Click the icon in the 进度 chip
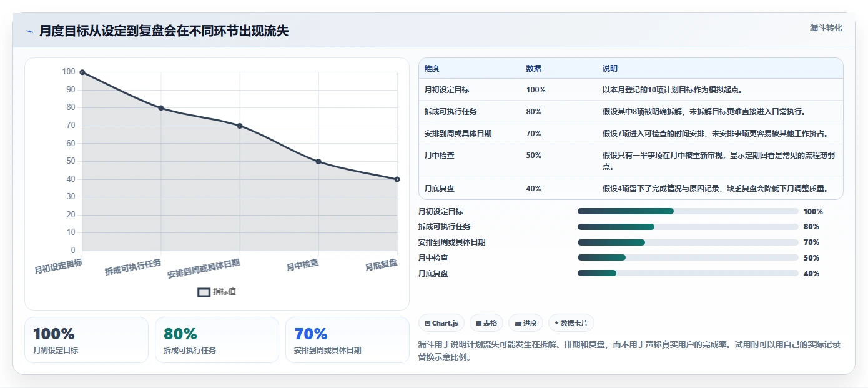The width and height of the screenshot is (868, 388). (518, 323)
